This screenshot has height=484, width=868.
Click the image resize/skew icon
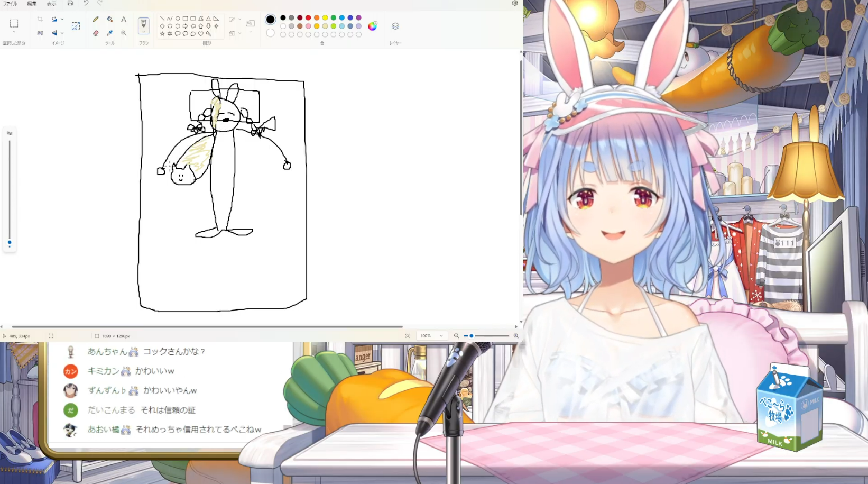76,26
